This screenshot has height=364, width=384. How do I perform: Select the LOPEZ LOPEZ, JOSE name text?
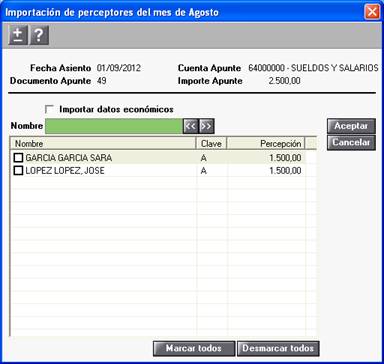65,171
